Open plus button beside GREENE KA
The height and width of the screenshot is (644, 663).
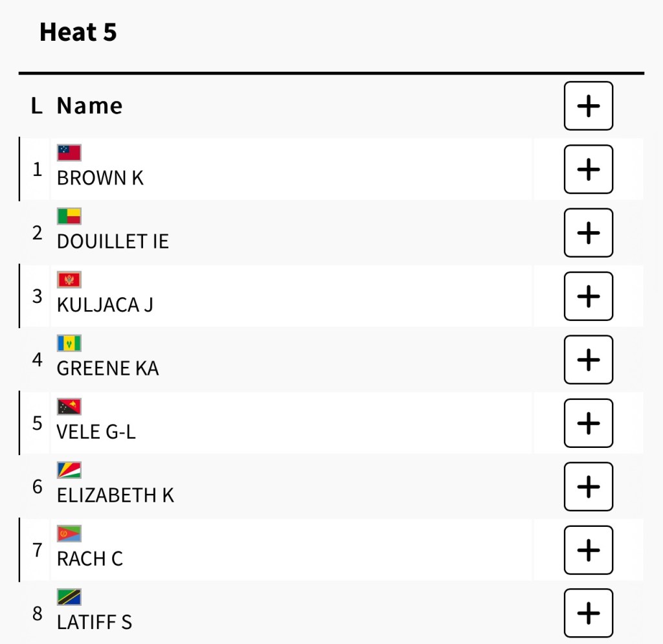[588, 360]
